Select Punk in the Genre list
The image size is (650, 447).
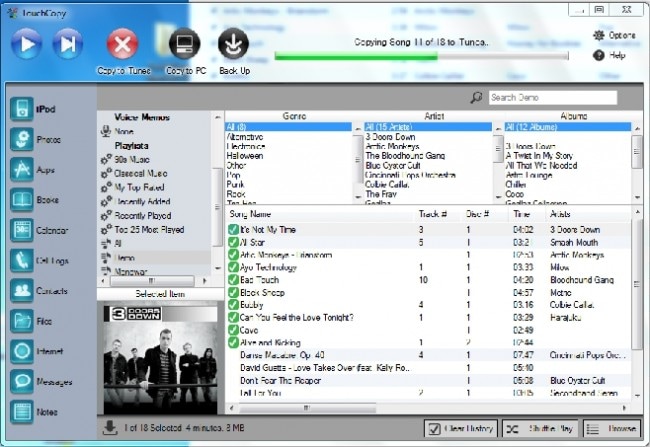point(235,185)
